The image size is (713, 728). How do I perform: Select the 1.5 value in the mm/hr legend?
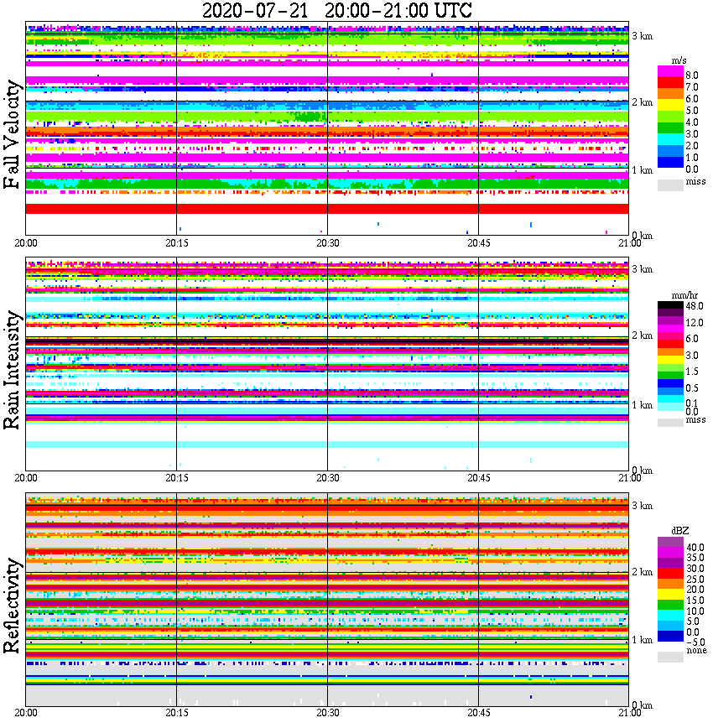(692, 372)
